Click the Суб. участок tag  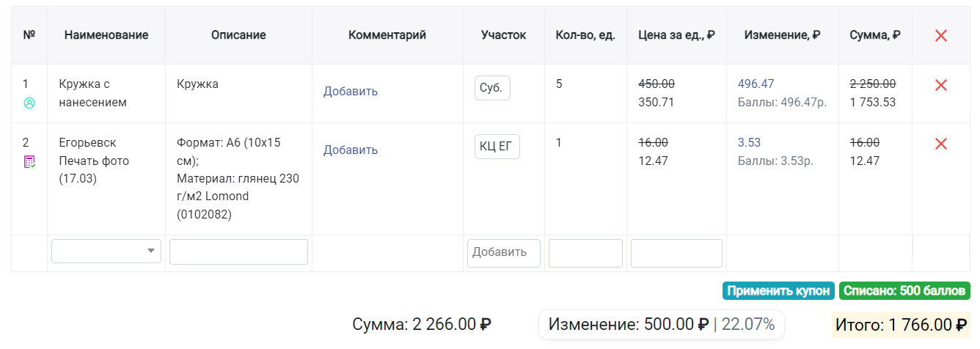[492, 88]
